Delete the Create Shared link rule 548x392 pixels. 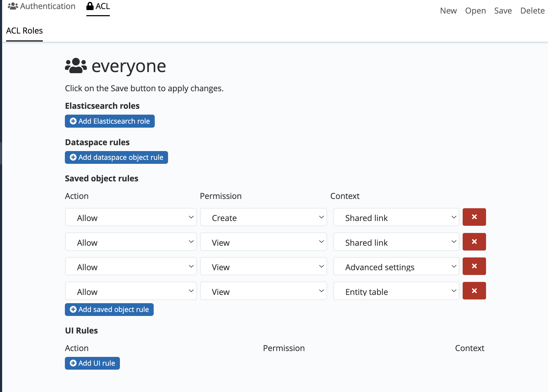pyautogui.click(x=474, y=217)
